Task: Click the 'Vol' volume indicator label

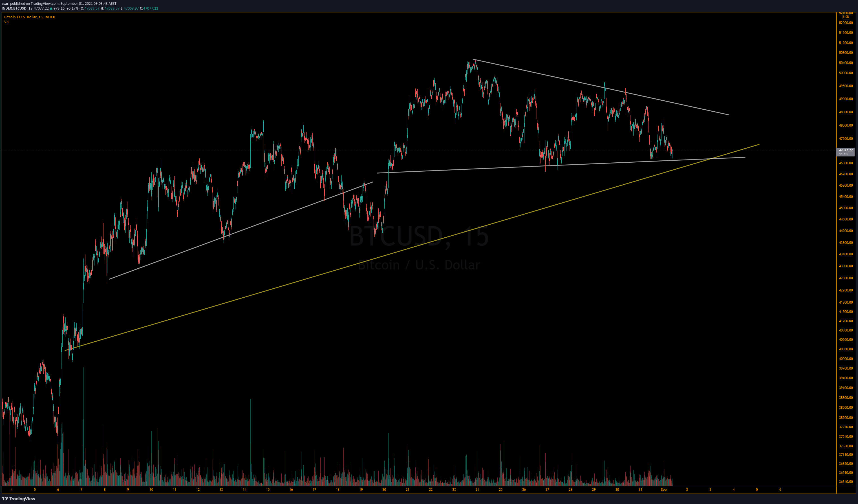Action: (7, 22)
